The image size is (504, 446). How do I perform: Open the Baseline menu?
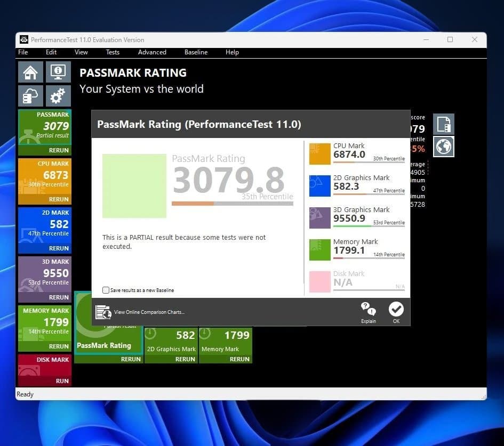[196, 52]
